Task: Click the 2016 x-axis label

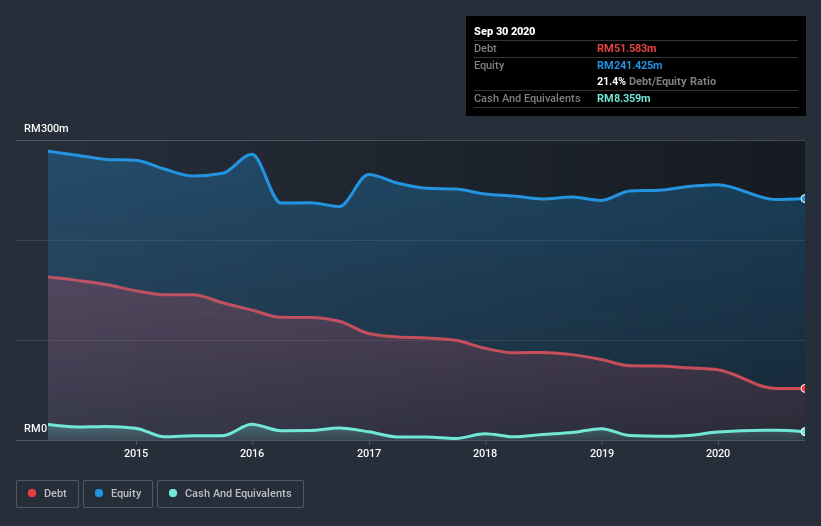Action: click(x=252, y=453)
